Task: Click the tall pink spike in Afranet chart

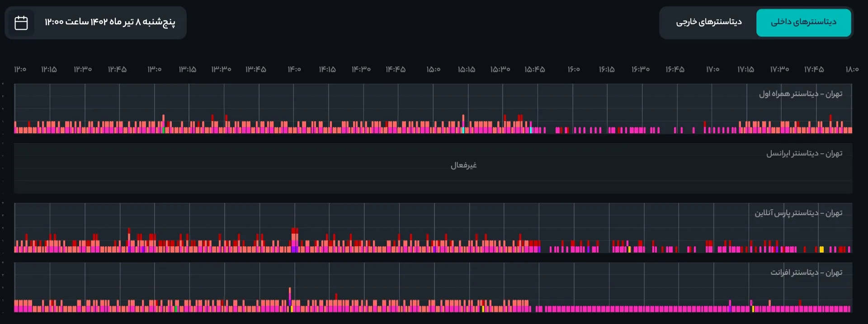Action: [290, 294]
